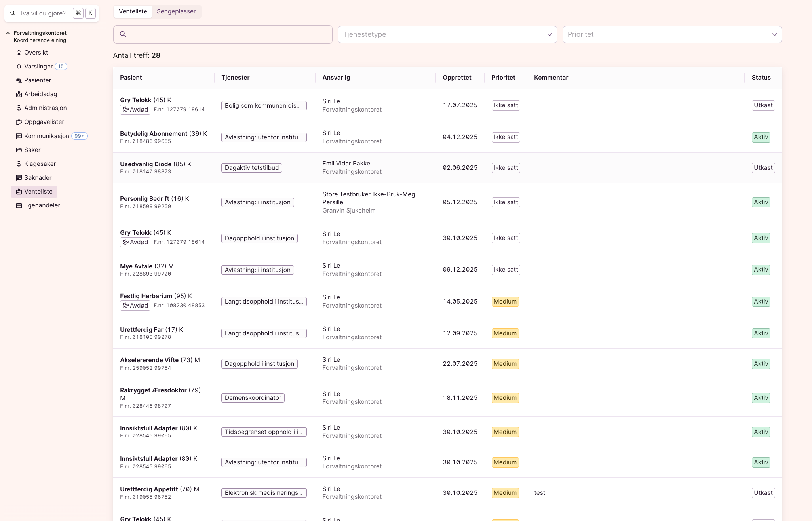Open the Tjenestetype dropdown
This screenshot has width=812, height=521.
tap(447, 34)
